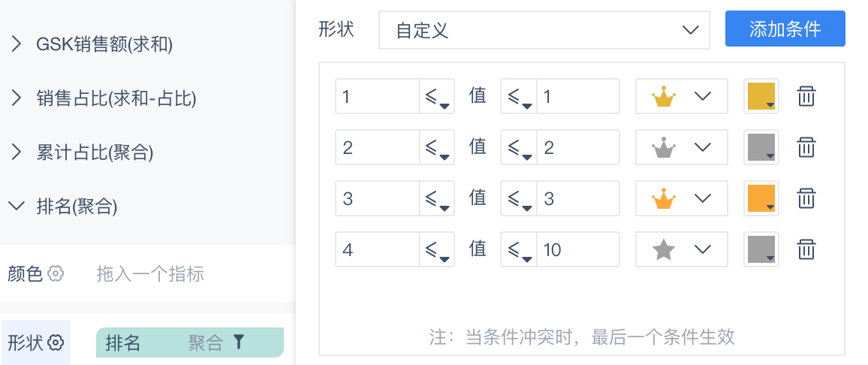Open the gear icon beside 形状 label
The height and width of the screenshot is (365, 868).
(x=56, y=343)
